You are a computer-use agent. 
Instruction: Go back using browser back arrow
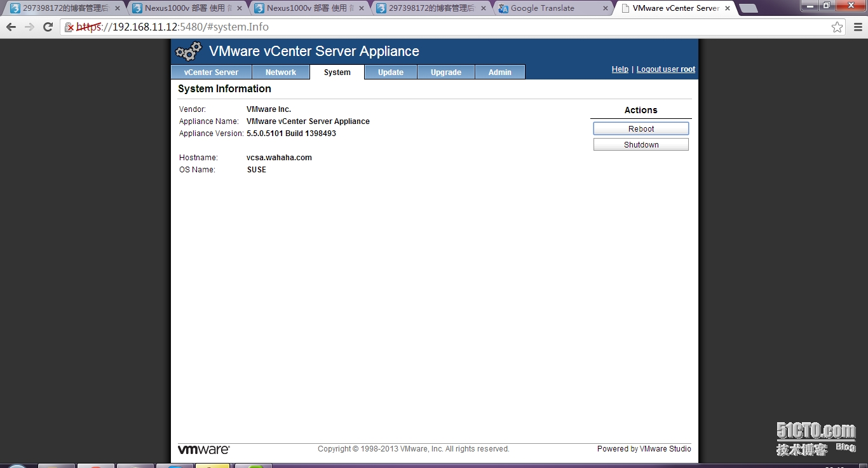[11, 27]
